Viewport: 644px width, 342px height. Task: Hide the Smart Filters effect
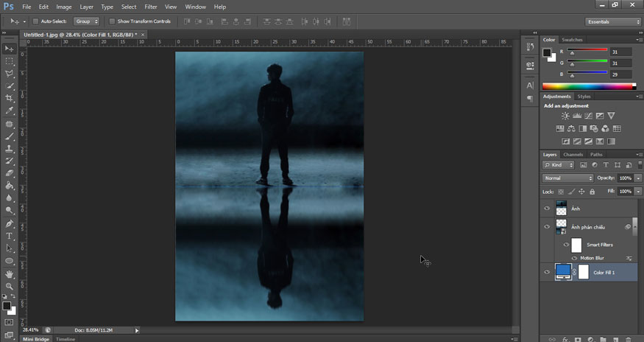566,245
